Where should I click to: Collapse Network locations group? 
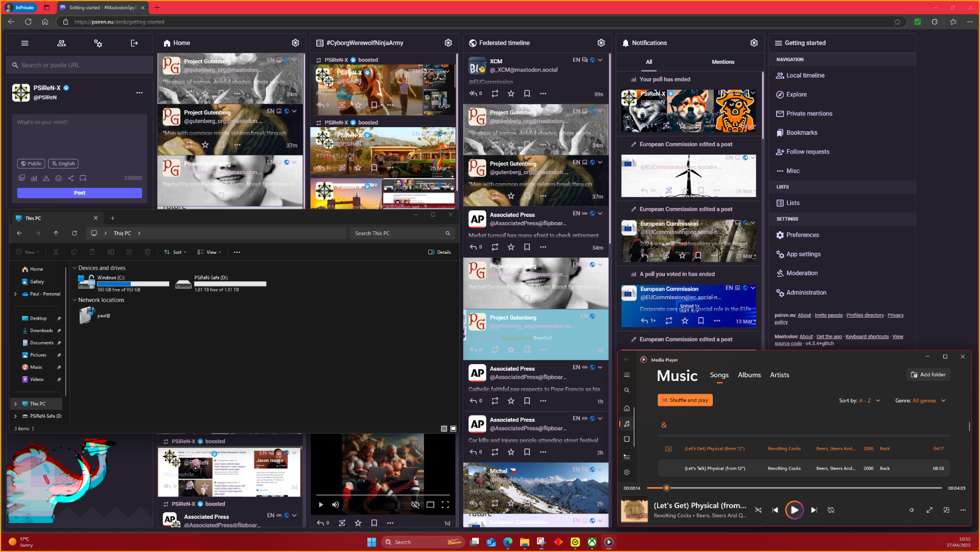pos(75,300)
